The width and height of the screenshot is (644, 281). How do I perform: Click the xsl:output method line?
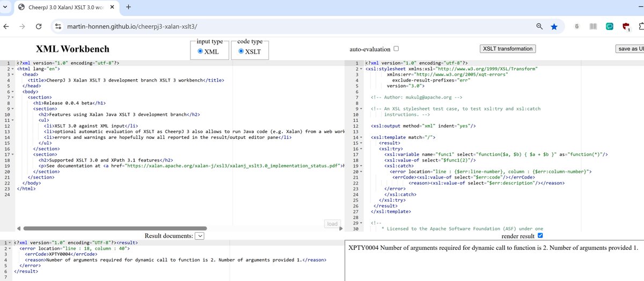[423, 125]
